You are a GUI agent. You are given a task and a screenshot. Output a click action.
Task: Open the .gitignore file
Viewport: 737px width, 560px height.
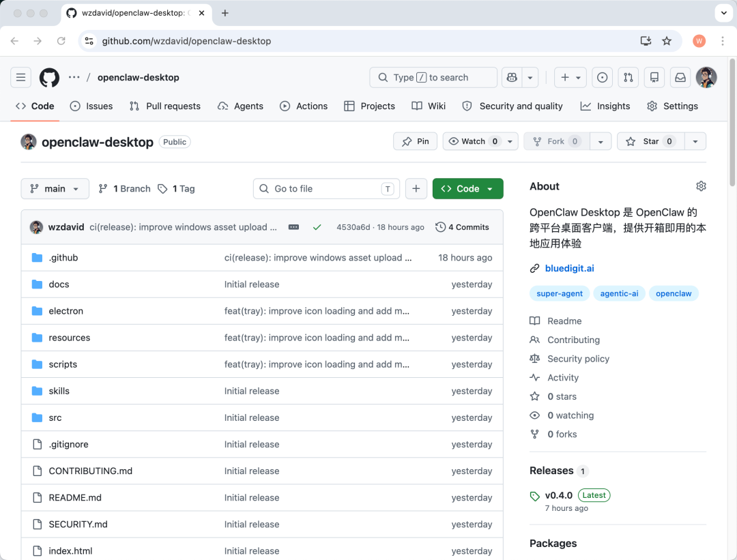click(68, 445)
